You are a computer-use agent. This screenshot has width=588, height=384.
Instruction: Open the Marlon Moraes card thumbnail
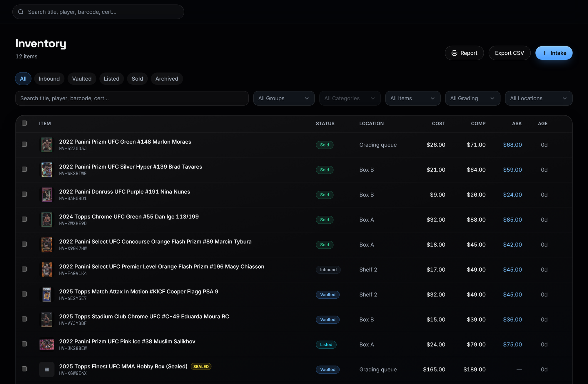tap(47, 145)
